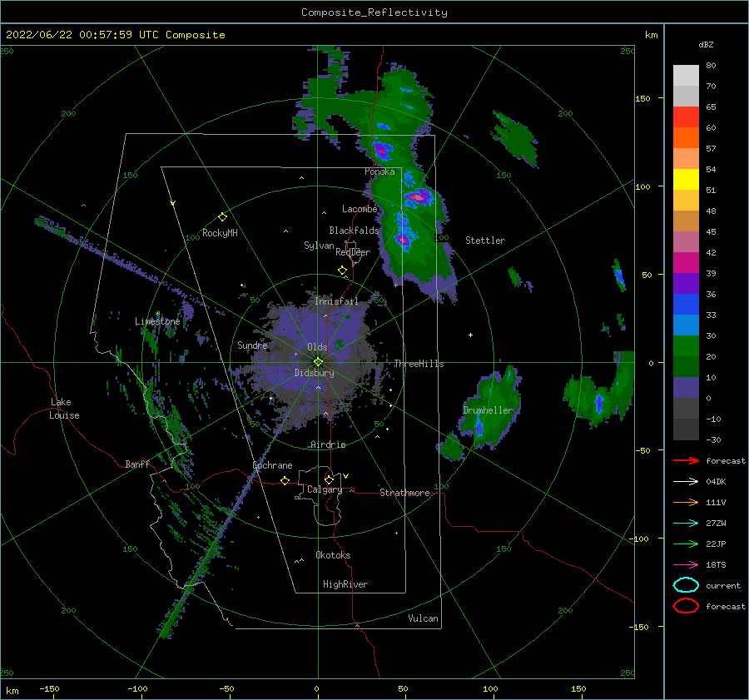Click the Lacombe city label

pyautogui.click(x=360, y=209)
